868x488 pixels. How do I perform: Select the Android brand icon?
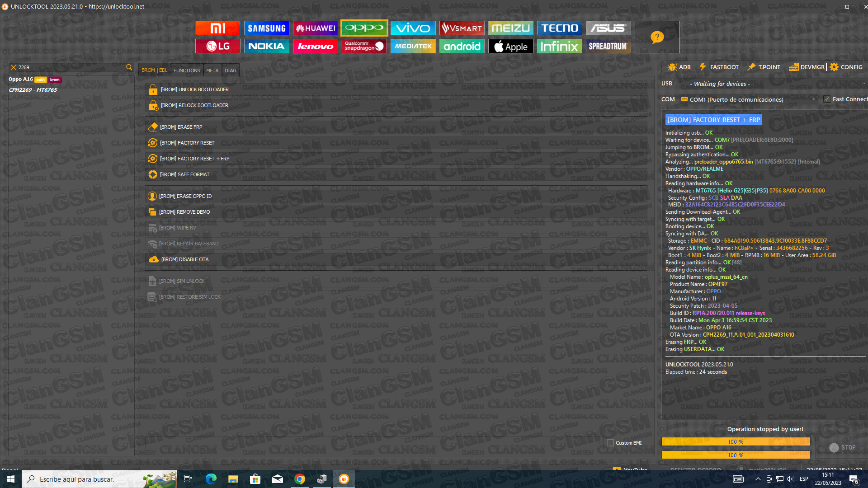462,46
